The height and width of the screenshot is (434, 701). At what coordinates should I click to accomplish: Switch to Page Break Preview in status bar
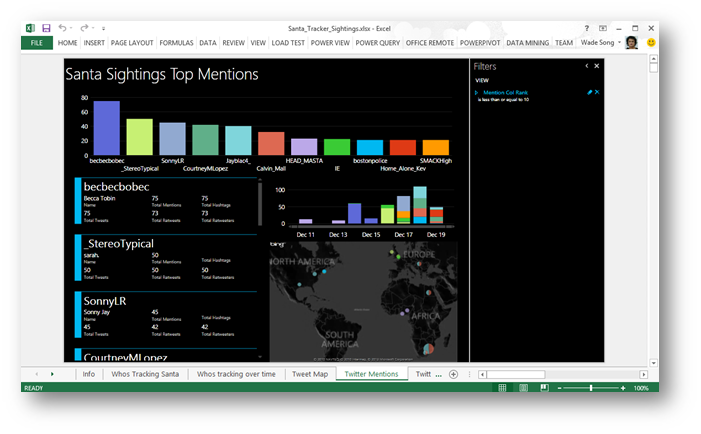[x=544, y=388]
